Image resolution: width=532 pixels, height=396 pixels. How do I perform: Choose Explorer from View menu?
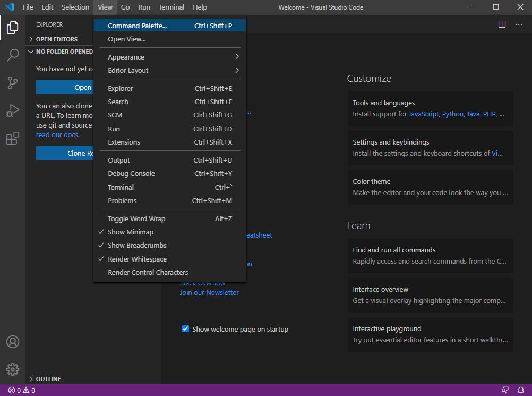tap(170, 88)
